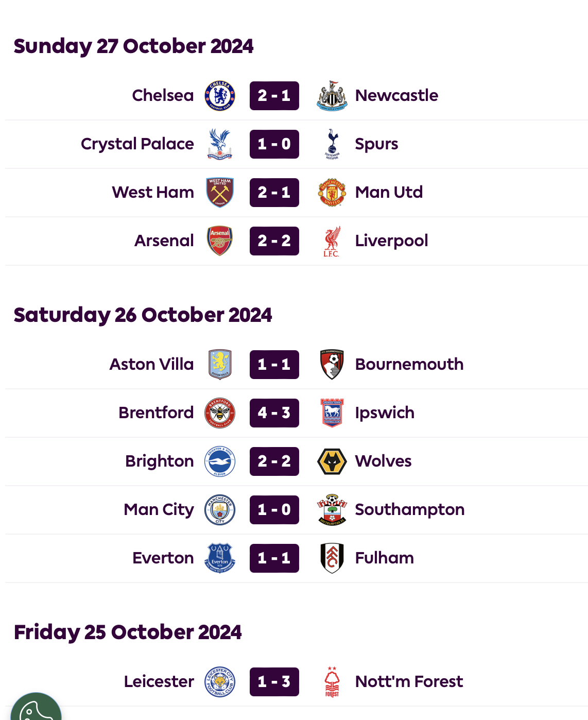Screen dimensions: 588x720
Task: Click the Aston Villa team name
Action: point(152,364)
